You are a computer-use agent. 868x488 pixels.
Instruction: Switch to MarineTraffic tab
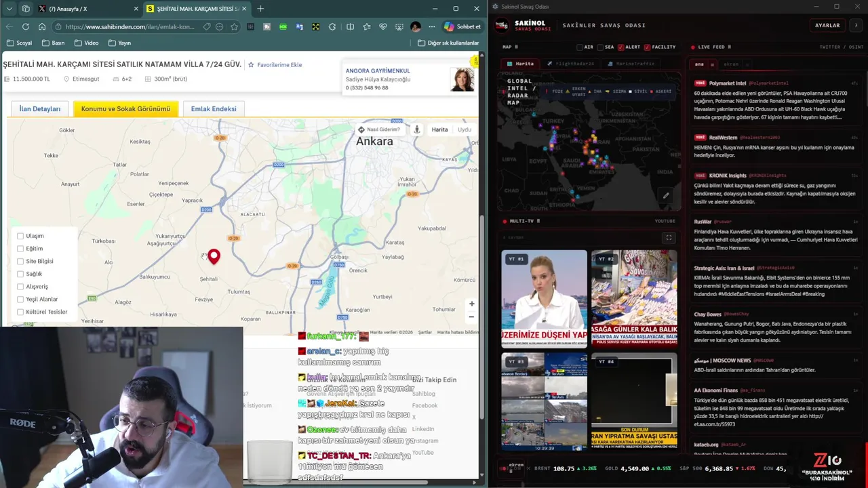pyautogui.click(x=631, y=64)
